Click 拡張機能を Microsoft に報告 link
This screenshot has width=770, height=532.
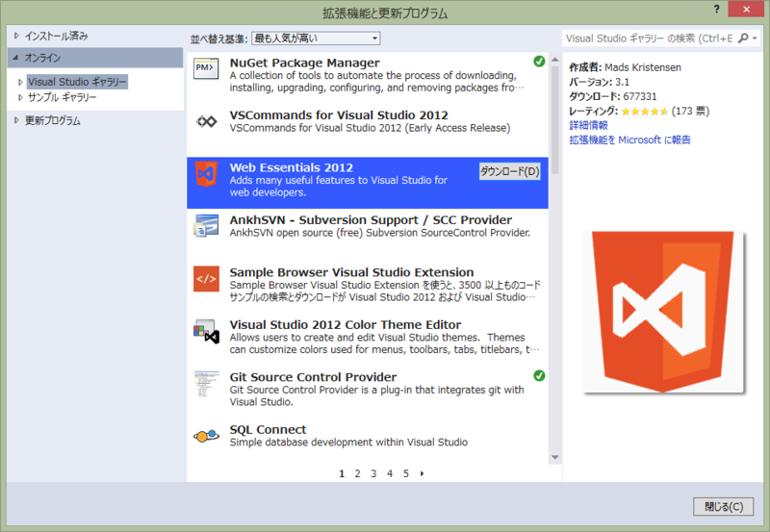(x=629, y=139)
